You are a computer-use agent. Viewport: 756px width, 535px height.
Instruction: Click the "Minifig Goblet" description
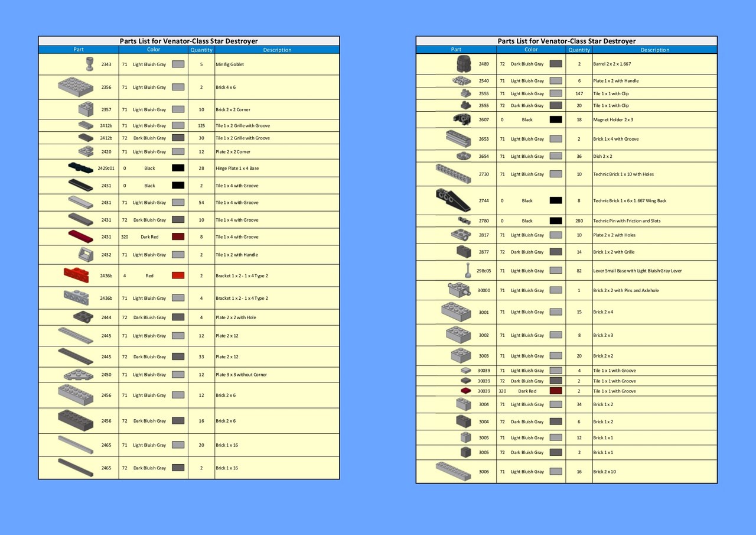[x=230, y=64]
